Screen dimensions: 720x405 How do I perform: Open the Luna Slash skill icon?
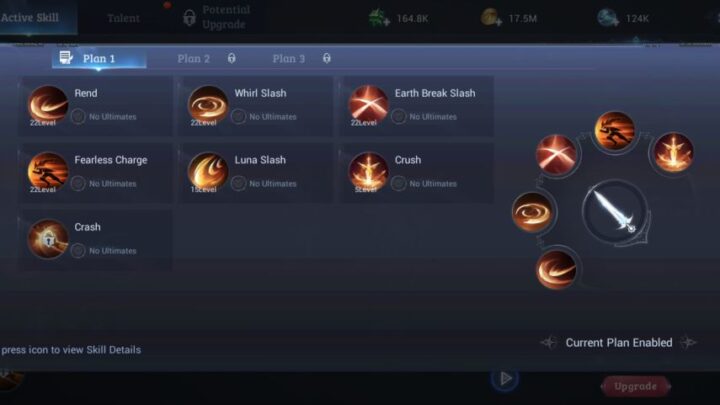(x=208, y=172)
